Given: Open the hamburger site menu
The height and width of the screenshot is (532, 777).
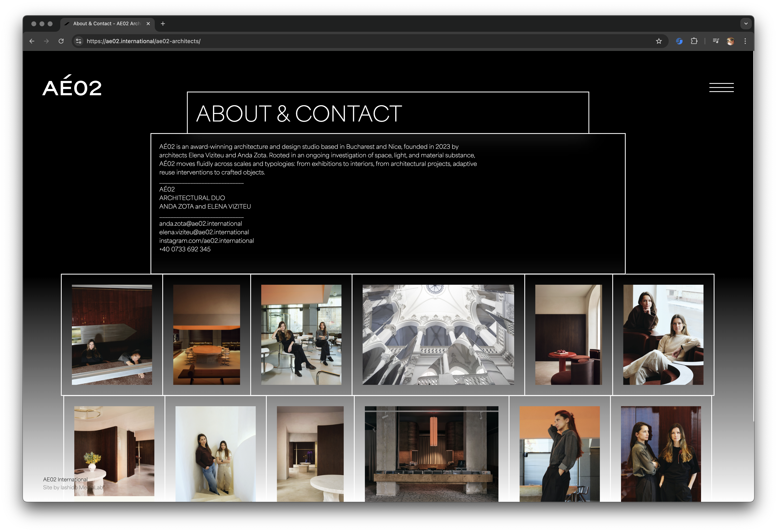Looking at the screenshot, I should click(x=721, y=88).
